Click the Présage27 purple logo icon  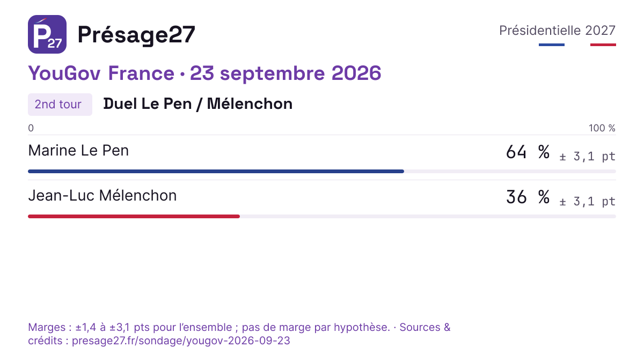(47, 34)
